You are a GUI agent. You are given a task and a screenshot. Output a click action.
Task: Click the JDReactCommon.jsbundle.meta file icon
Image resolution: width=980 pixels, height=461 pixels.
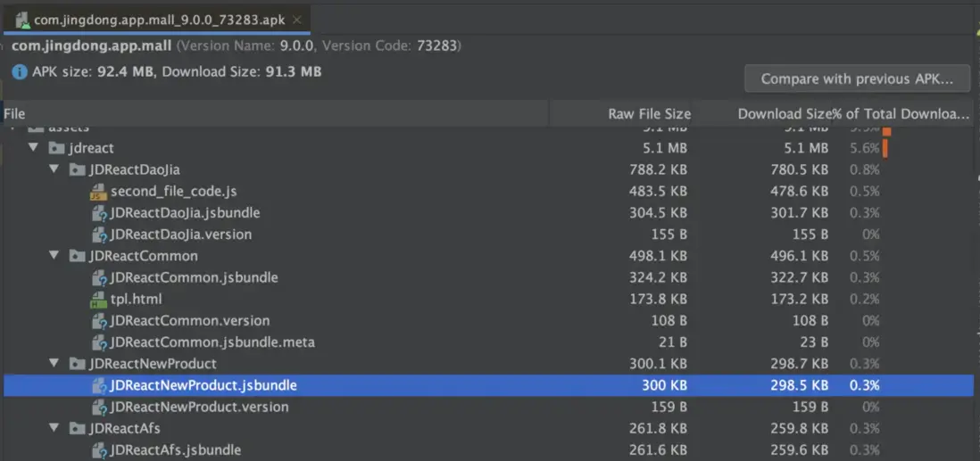tap(99, 342)
